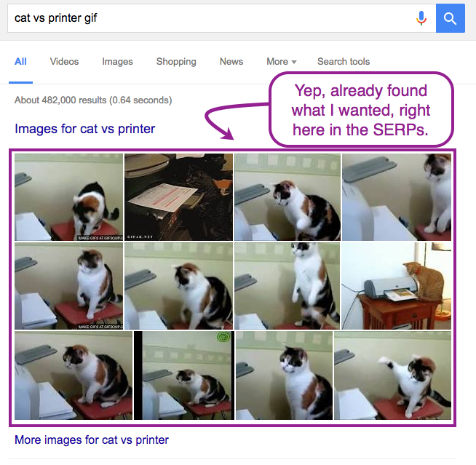Expand the More dropdown arrow
Viewport: 476px width, 465px height.
(294, 62)
